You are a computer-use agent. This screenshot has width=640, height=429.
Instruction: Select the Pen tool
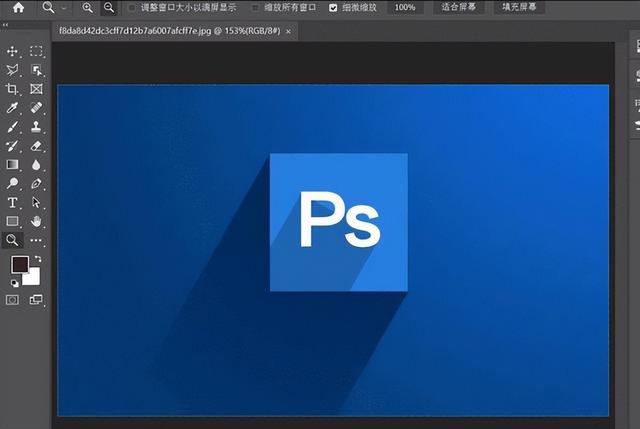[x=36, y=184]
